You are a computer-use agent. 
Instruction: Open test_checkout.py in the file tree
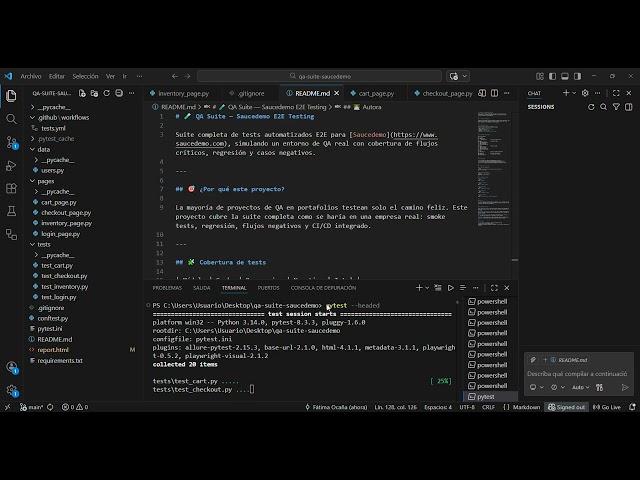[x=64, y=276]
